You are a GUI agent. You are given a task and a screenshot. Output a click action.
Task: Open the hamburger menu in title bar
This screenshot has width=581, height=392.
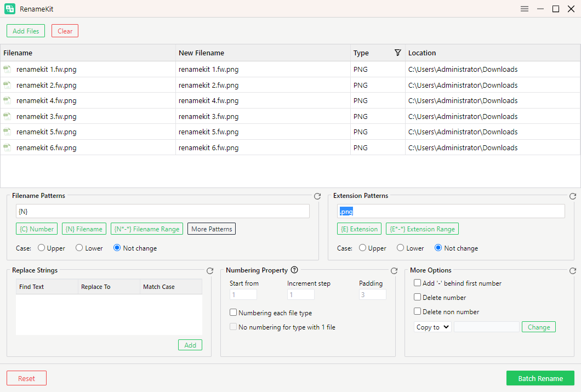tap(525, 9)
